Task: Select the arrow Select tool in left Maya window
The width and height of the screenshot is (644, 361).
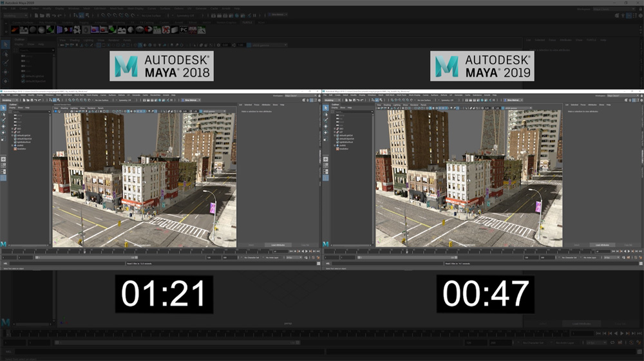Action: [x=3, y=107]
